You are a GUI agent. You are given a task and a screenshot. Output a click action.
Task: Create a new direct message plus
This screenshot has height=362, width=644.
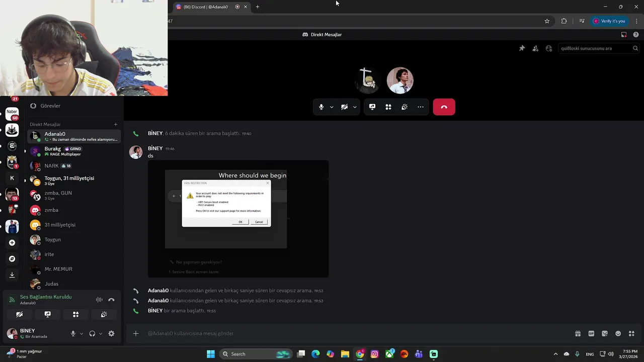(x=116, y=124)
